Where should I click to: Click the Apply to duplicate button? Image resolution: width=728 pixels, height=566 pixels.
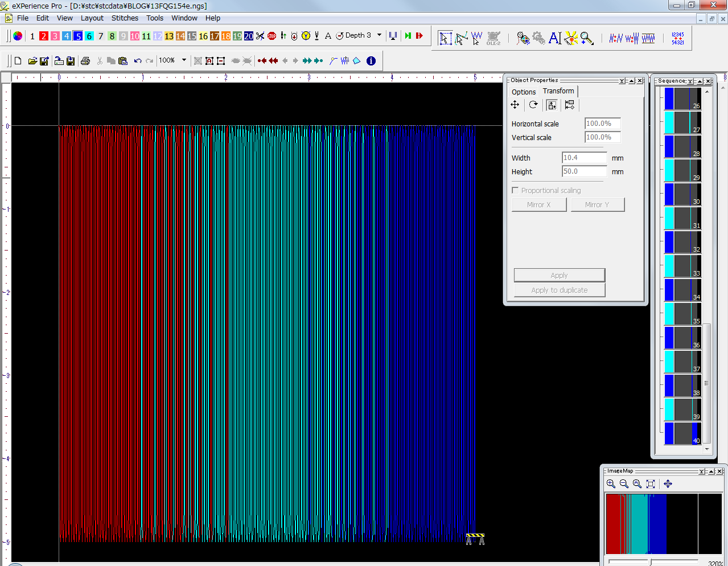(x=560, y=290)
